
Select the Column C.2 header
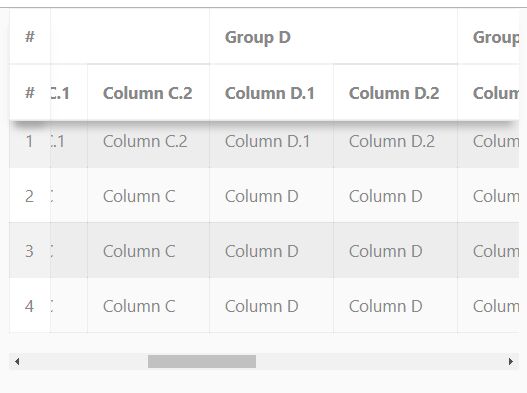pos(149,92)
